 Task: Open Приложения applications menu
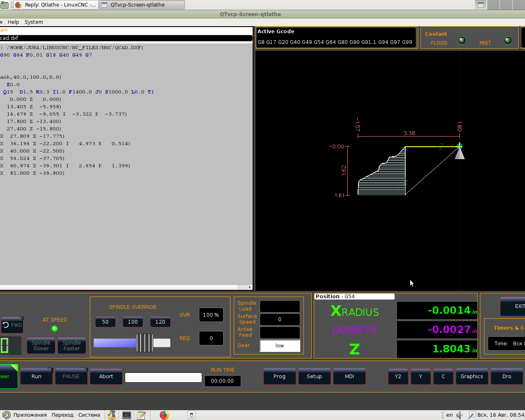coord(30,415)
